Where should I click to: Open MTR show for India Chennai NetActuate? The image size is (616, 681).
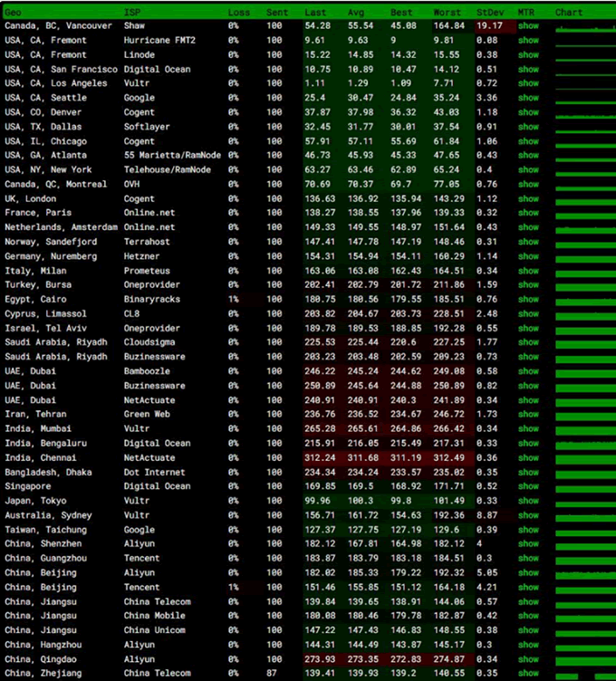528,458
